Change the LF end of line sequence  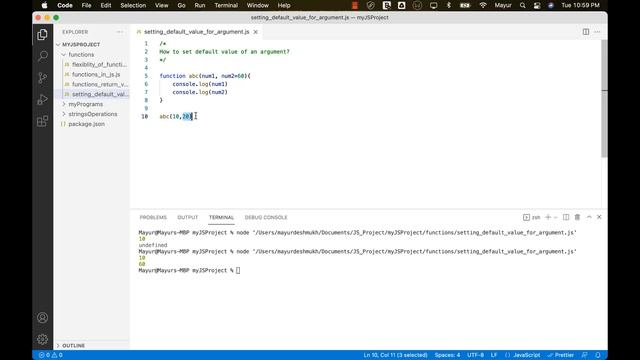pos(494,355)
